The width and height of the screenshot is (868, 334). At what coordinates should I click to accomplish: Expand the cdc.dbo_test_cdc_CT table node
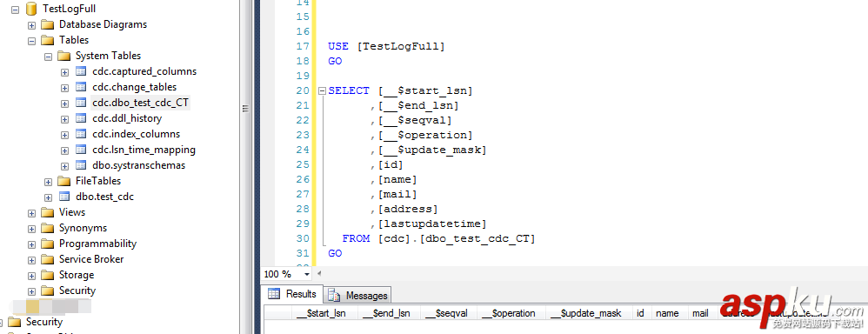click(64, 103)
